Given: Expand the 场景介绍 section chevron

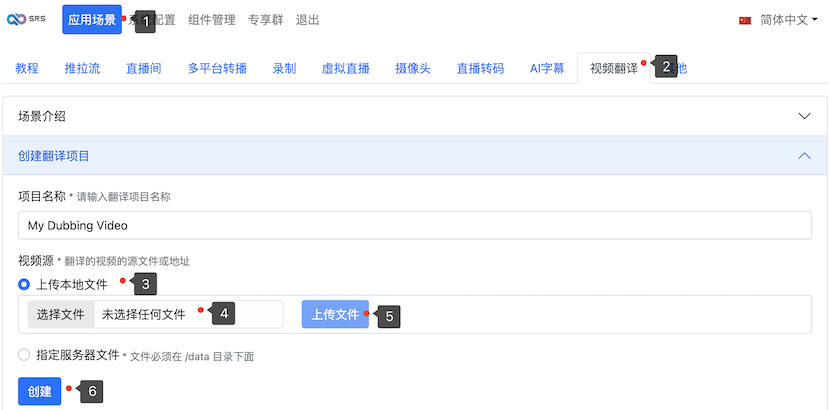Looking at the screenshot, I should (x=804, y=116).
